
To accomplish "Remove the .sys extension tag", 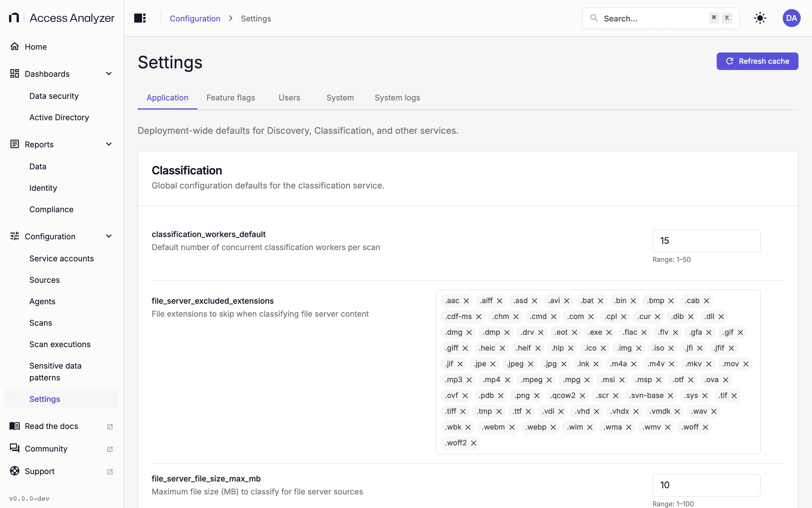I will pyautogui.click(x=705, y=395).
